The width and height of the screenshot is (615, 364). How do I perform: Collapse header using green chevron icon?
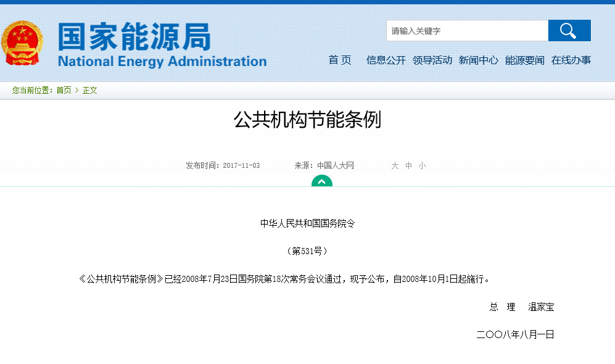[x=321, y=181]
